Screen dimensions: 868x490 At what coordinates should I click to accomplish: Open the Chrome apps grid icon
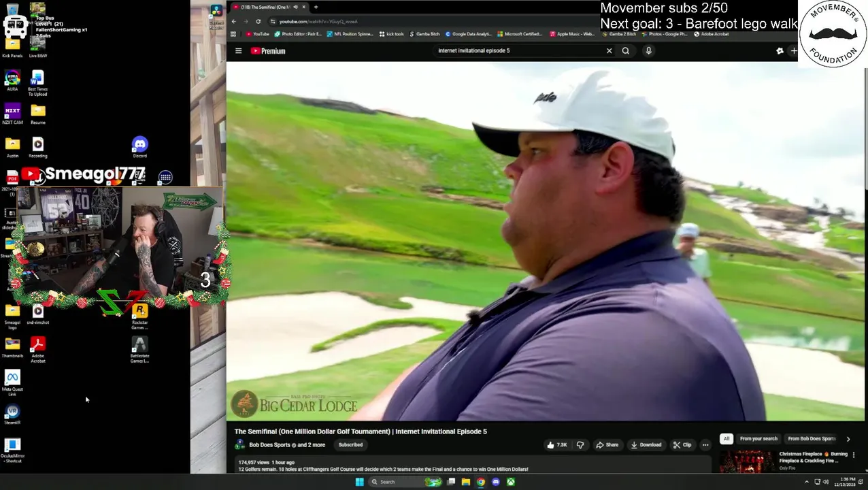pyautogui.click(x=234, y=34)
